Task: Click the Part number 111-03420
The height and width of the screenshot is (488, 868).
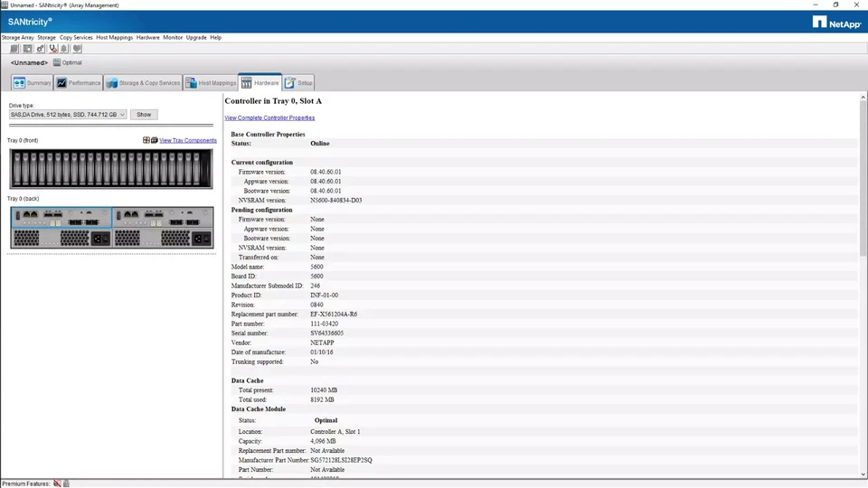Action: pos(324,324)
